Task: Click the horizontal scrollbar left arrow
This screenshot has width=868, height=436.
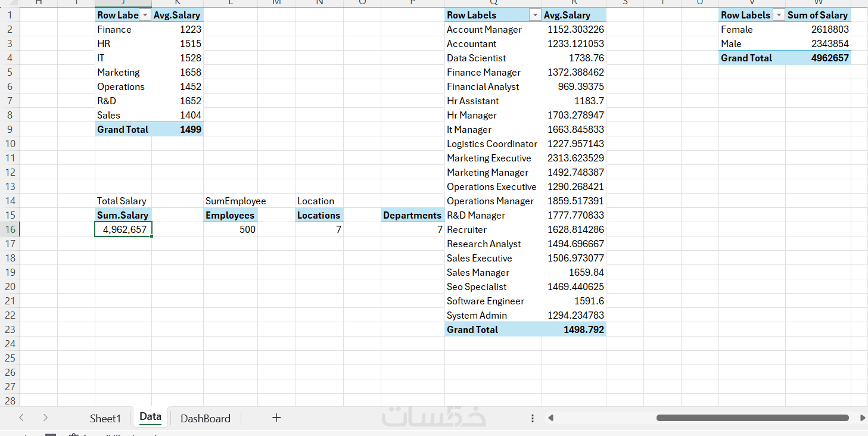Action: click(551, 418)
